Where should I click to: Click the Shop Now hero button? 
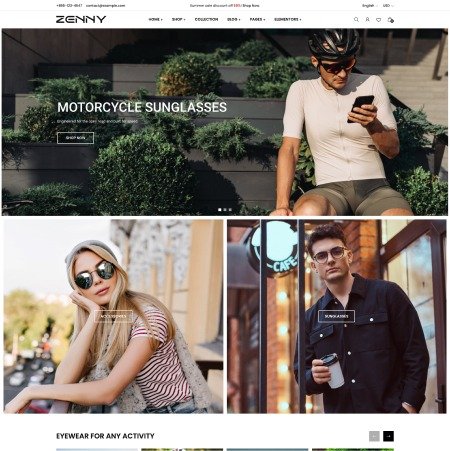pyautogui.click(x=75, y=138)
